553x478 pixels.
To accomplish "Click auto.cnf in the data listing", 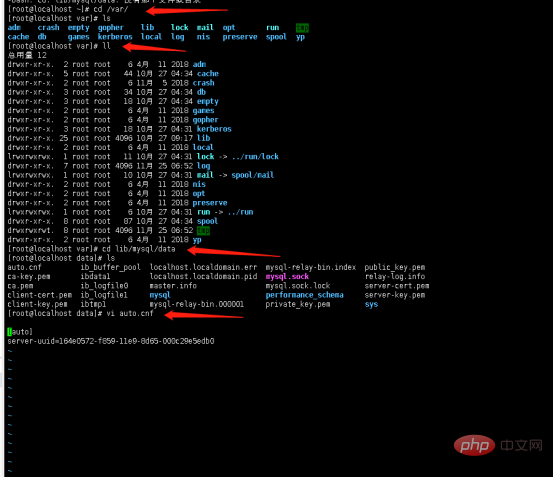I will click(24, 267).
